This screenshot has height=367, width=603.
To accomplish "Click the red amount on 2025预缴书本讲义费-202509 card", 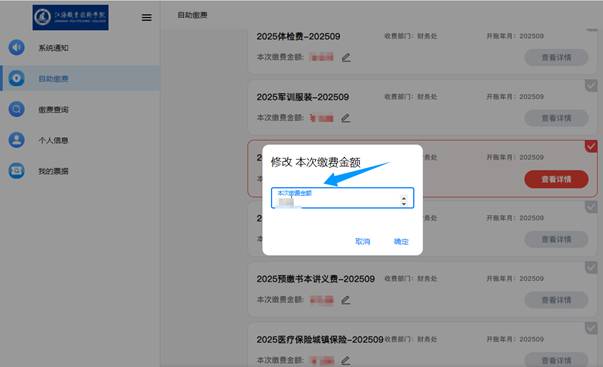I will (322, 300).
